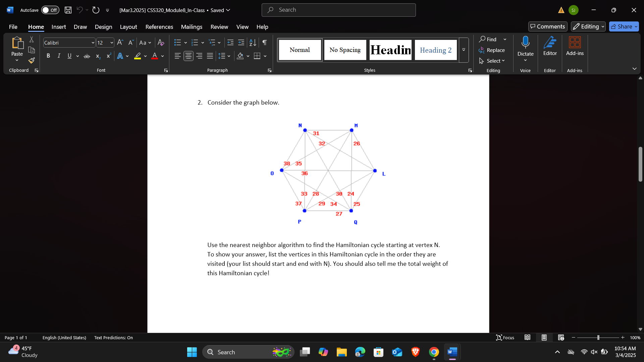The width and height of the screenshot is (644, 362).
Task: Open the Format Painter
Action: (x=31, y=61)
